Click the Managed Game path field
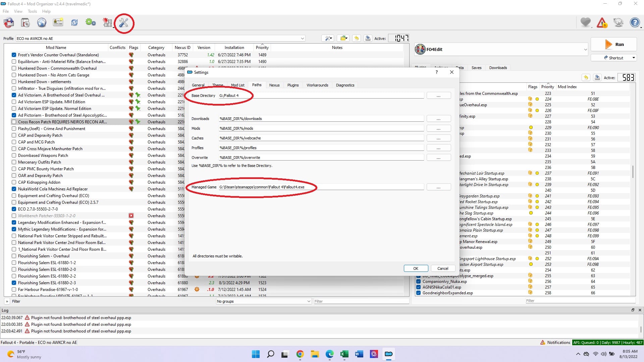This screenshot has height=362, width=644. tap(321, 187)
